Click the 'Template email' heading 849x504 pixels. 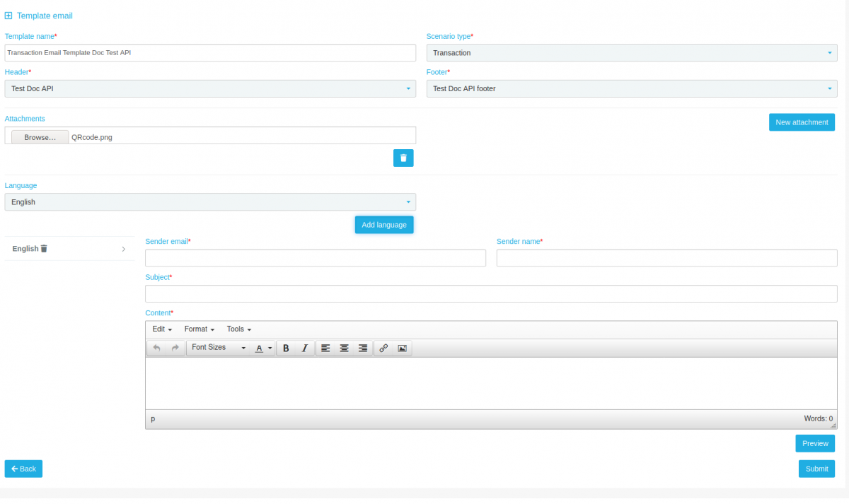pyautogui.click(x=45, y=16)
